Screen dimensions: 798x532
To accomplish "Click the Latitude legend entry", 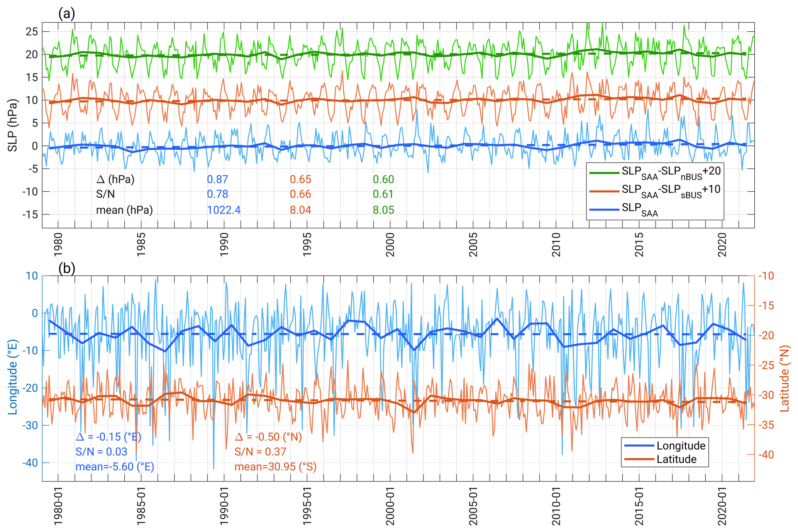I will coord(676,459).
